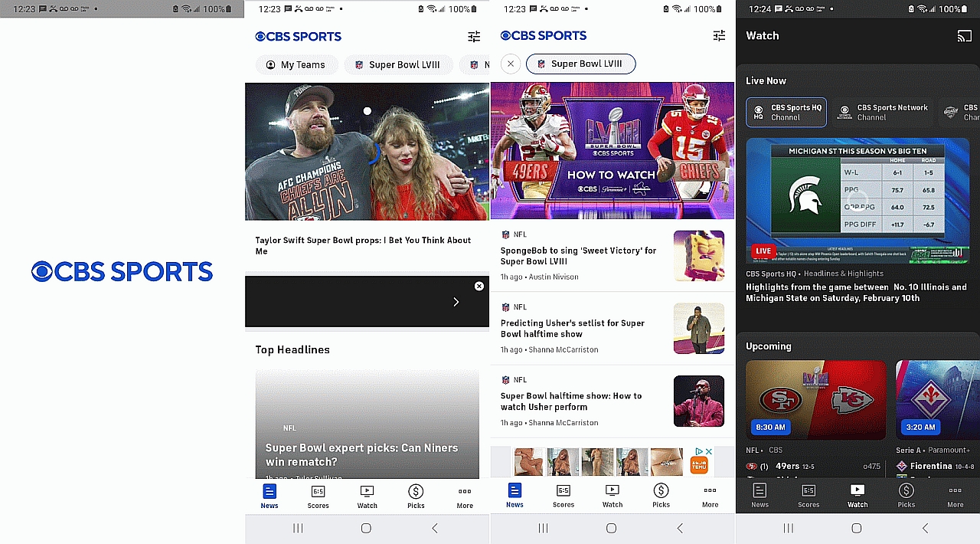
Task: Select CBS Sports HQ channel
Action: (786, 112)
